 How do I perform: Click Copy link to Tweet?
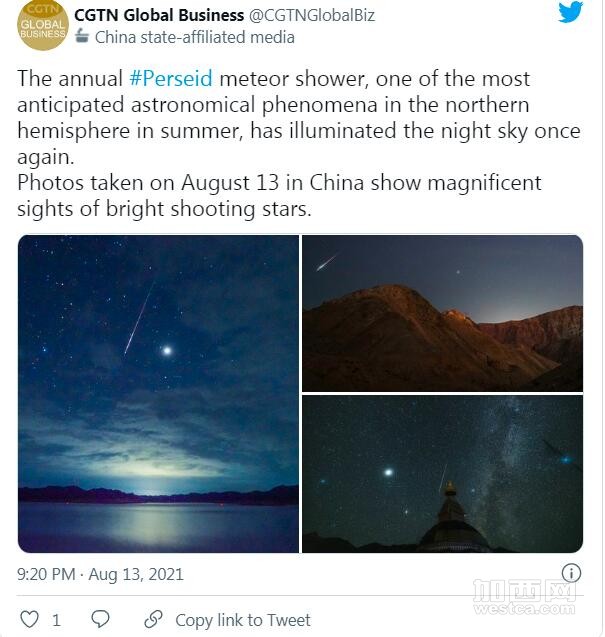pyautogui.click(x=243, y=620)
